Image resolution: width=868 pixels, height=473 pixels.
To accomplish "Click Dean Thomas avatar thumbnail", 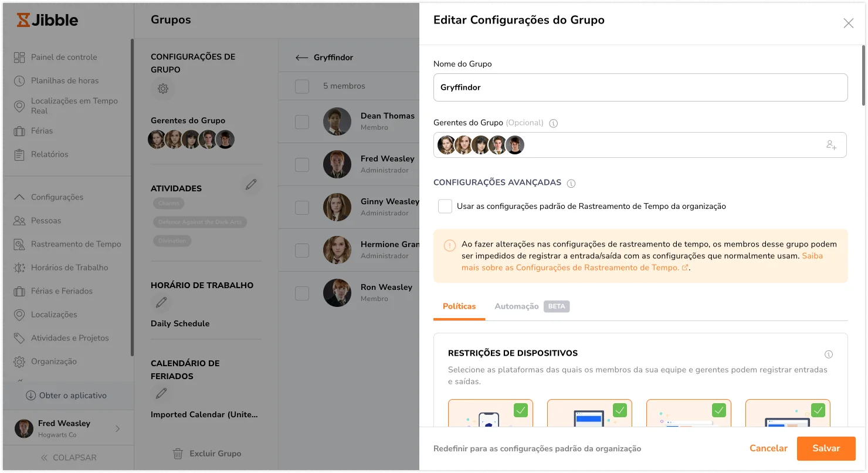I will [337, 122].
